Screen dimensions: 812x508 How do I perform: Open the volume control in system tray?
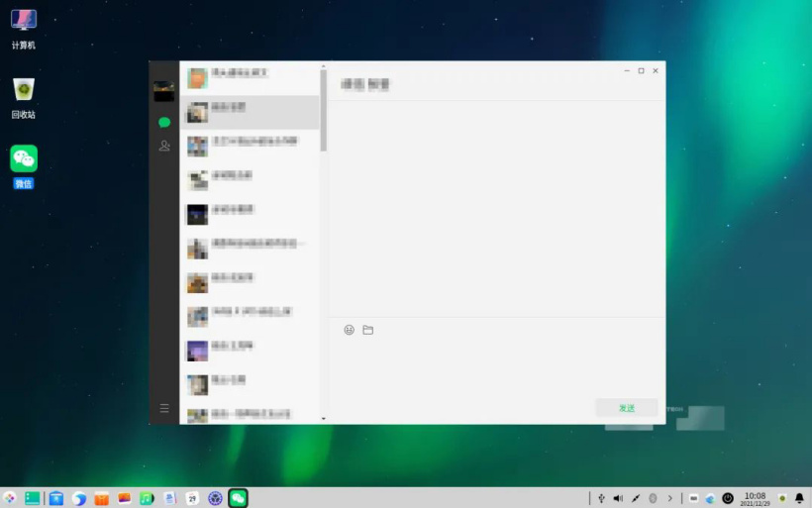618,498
